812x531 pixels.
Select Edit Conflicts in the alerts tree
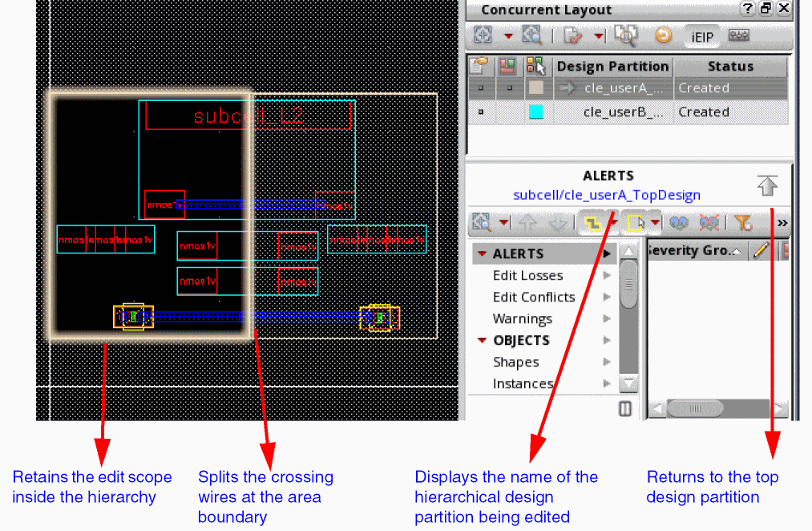[534, 297]
